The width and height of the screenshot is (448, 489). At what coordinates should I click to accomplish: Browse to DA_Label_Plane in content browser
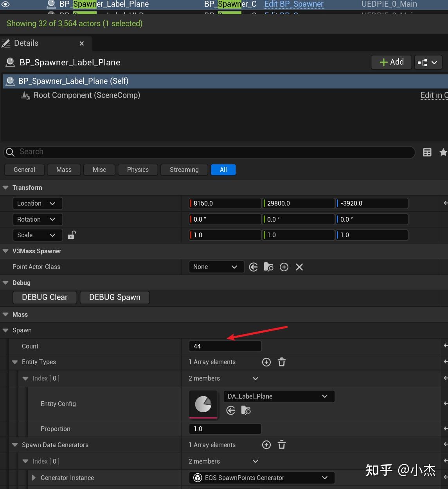coord(246,410)
